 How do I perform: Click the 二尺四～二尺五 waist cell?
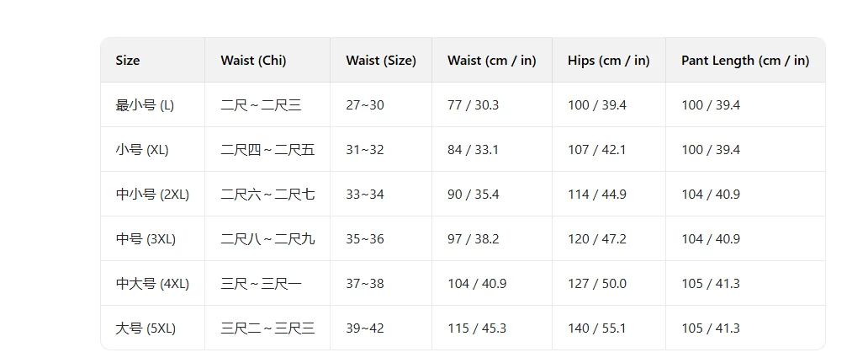(x=268, y=150)
